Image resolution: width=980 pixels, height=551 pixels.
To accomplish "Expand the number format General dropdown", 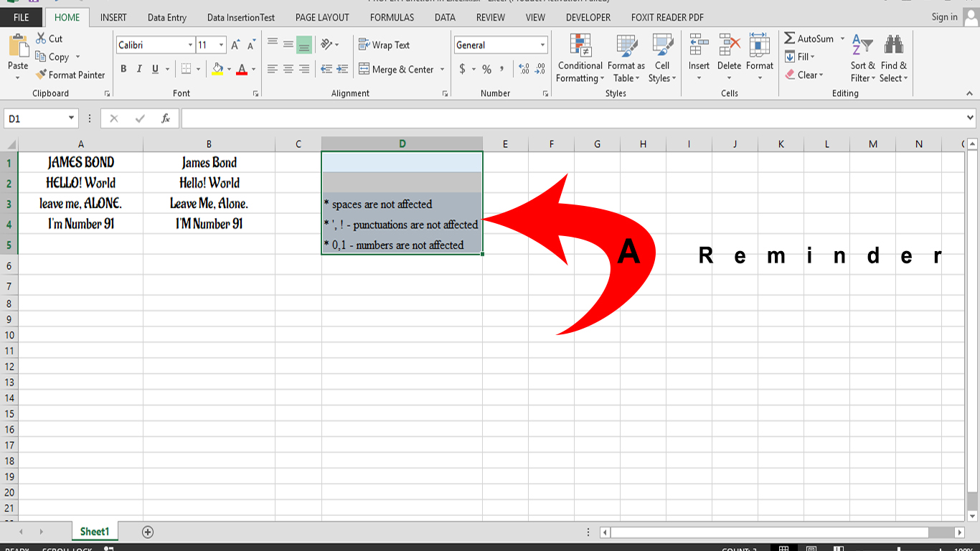I will point(542,44).
